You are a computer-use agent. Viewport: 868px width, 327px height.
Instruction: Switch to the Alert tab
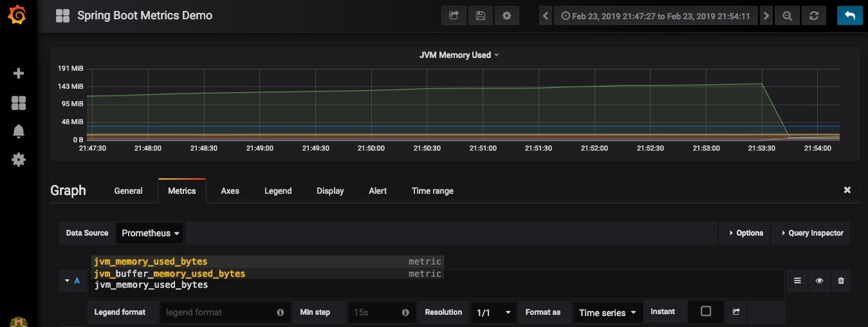(x=378, y=191)
